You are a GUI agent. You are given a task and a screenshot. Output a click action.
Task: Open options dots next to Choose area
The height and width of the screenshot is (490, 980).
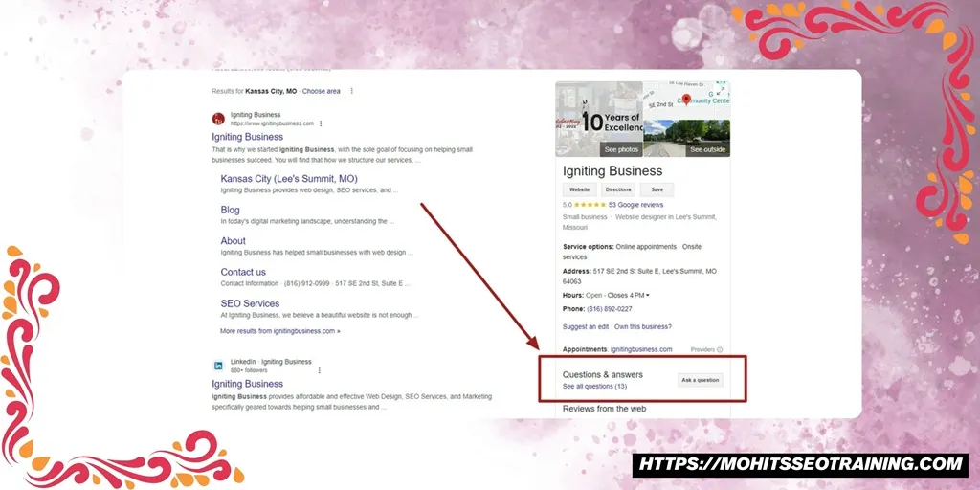point(352,91)
